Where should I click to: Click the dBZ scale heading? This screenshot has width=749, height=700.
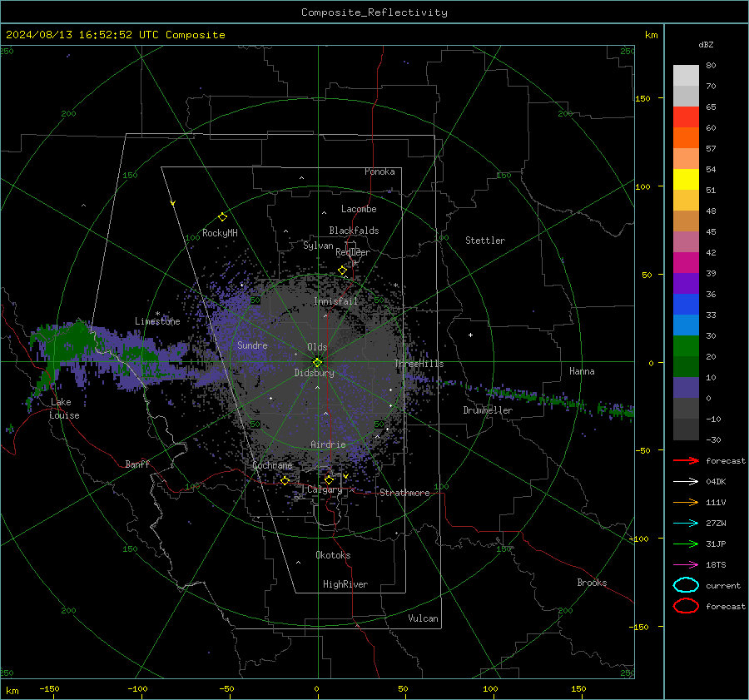(706, 44)
